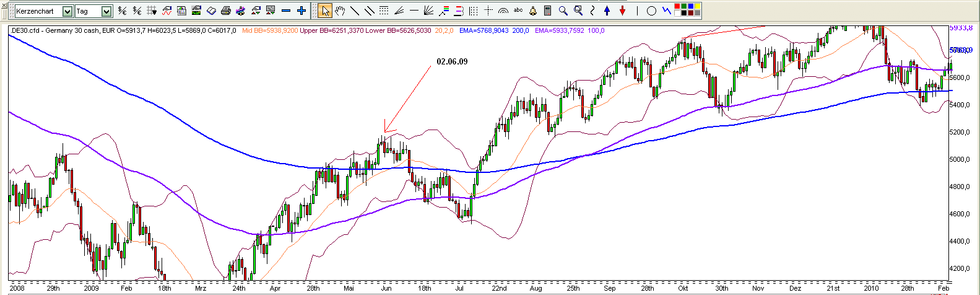Pick the white color swatch
This screenshot has height=295, width=980.
pyautogui.click(x=677, y=13)
